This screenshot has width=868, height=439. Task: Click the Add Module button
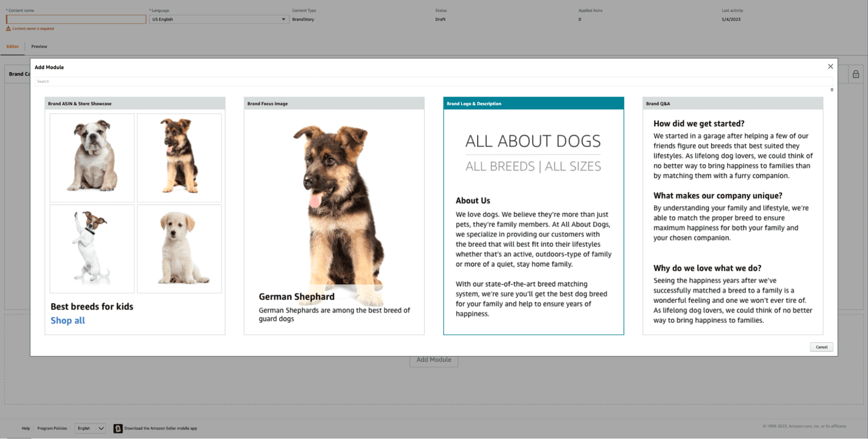tap(434, 360)
